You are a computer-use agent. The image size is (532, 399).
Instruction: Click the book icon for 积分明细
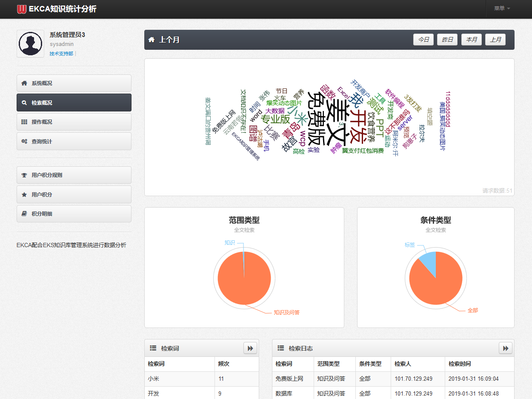[x=24, y=214]
